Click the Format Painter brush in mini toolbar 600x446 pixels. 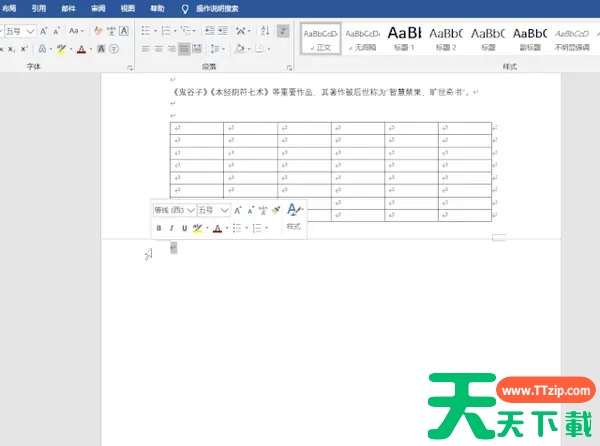(277, 210)
